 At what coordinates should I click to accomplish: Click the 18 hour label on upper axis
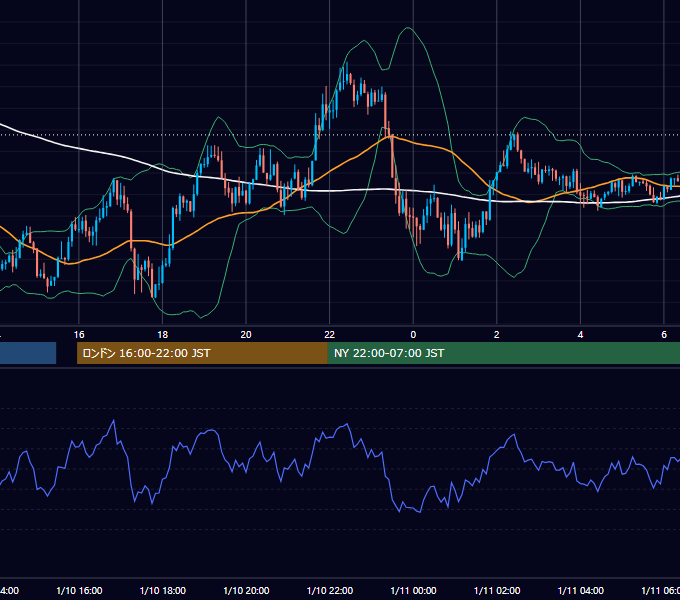point(163,335)
